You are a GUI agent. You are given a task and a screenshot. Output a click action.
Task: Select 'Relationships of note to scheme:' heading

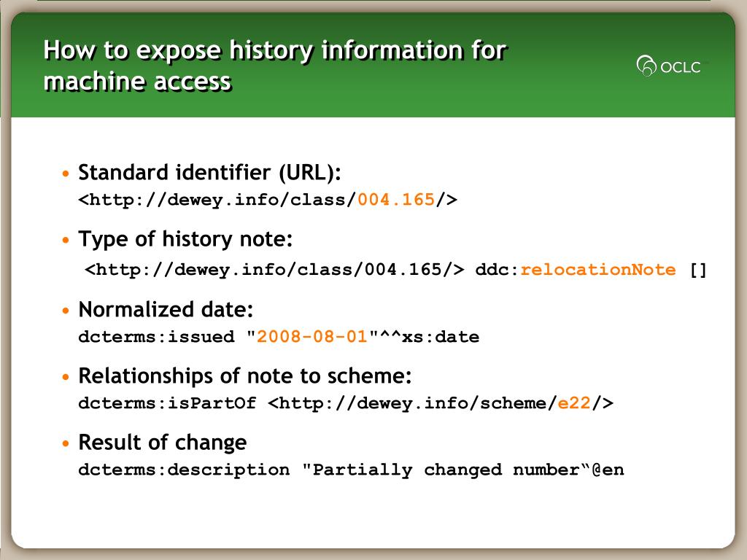(245, 376)
